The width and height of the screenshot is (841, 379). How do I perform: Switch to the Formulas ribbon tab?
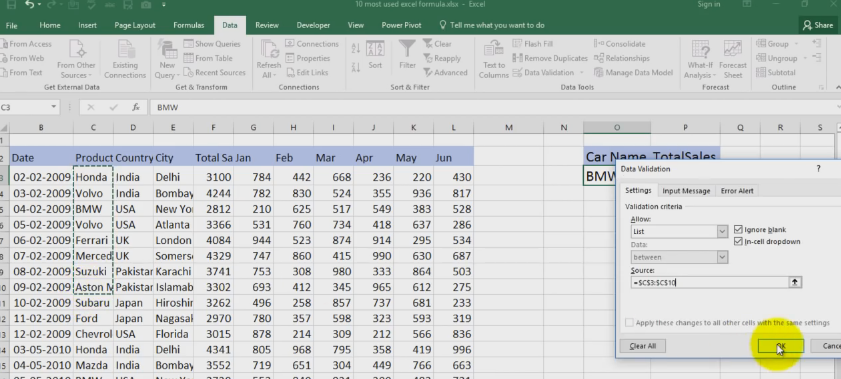click(188, 25)
